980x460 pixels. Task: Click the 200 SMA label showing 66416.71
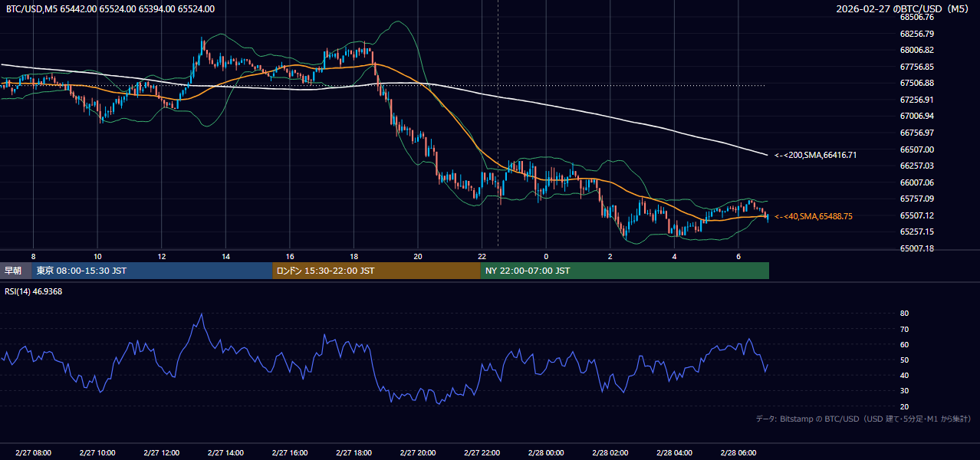[x=815, y=155]
